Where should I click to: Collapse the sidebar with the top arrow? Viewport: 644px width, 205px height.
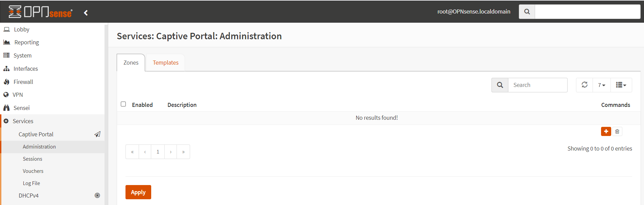pos(86,13)
